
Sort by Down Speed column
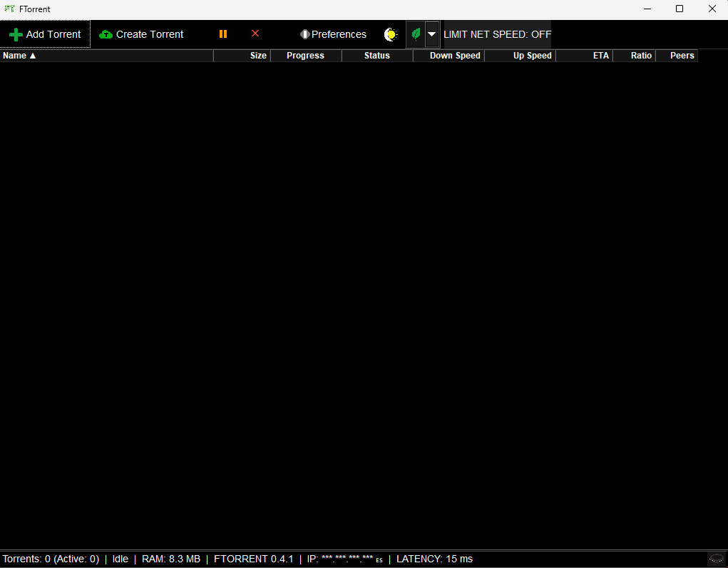click(x=448, y=56)
